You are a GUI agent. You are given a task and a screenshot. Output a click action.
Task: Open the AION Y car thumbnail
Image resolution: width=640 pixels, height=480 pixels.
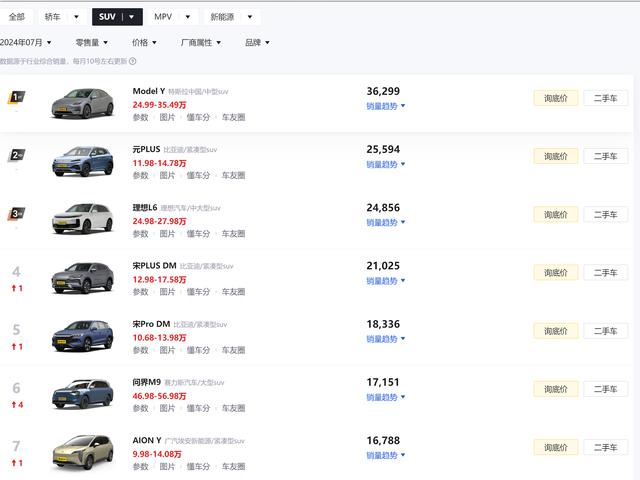pyautogui.click(x=83, y=453)
